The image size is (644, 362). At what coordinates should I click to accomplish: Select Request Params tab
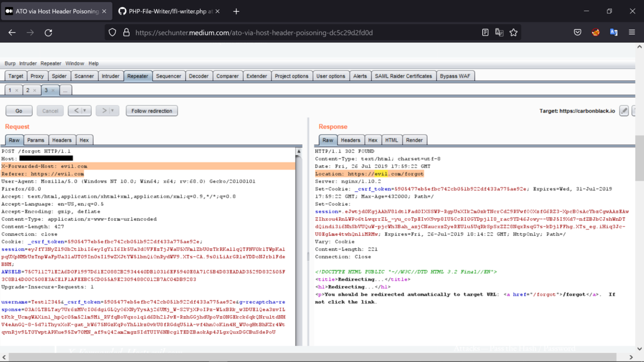[x=36, y=140]
